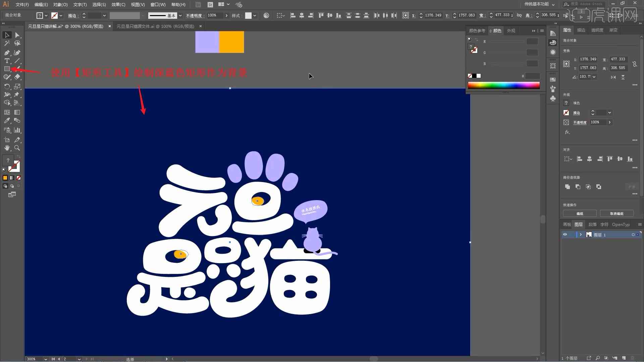Select the Rotate tool in toolbar

[7, 85]
